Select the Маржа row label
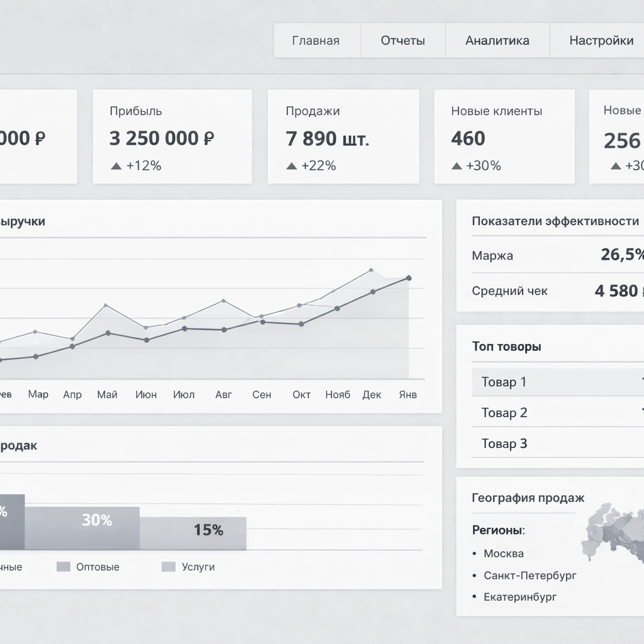This screenshot has height=644, width=644. (492, 255)
